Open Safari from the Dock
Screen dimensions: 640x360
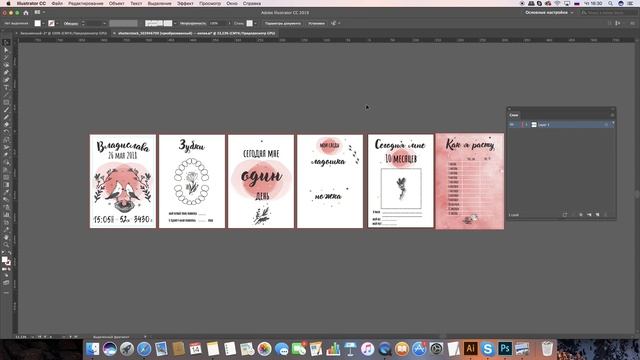[x=144, y=349]
